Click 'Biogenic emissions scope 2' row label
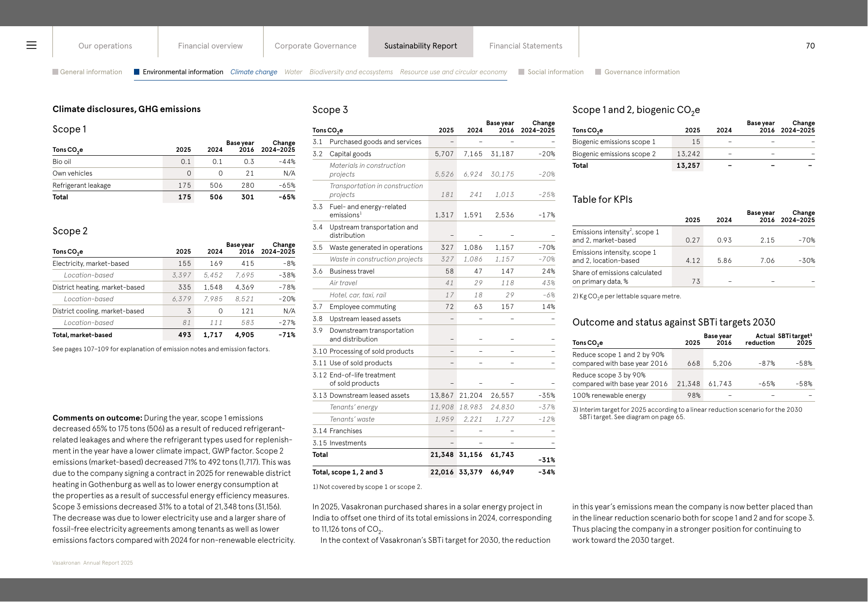Screen dimensions: 868x602 click(x=614, y=154)
